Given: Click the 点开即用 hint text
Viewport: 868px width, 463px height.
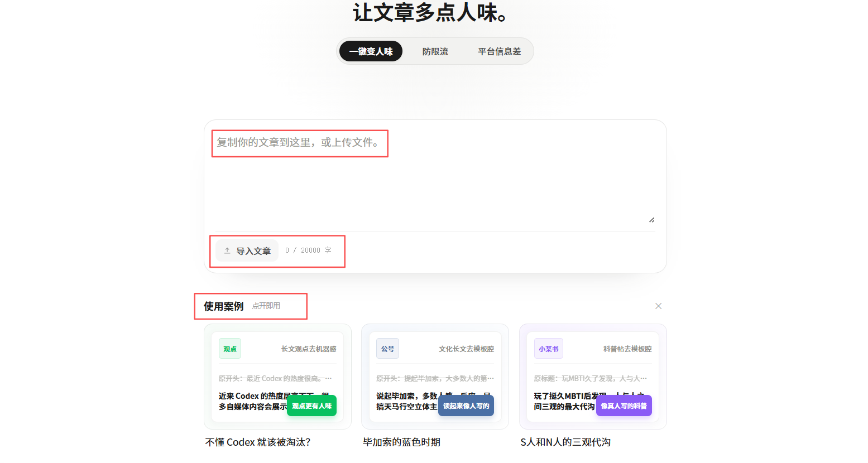Looking at the screenshot, I should [266, 306].
